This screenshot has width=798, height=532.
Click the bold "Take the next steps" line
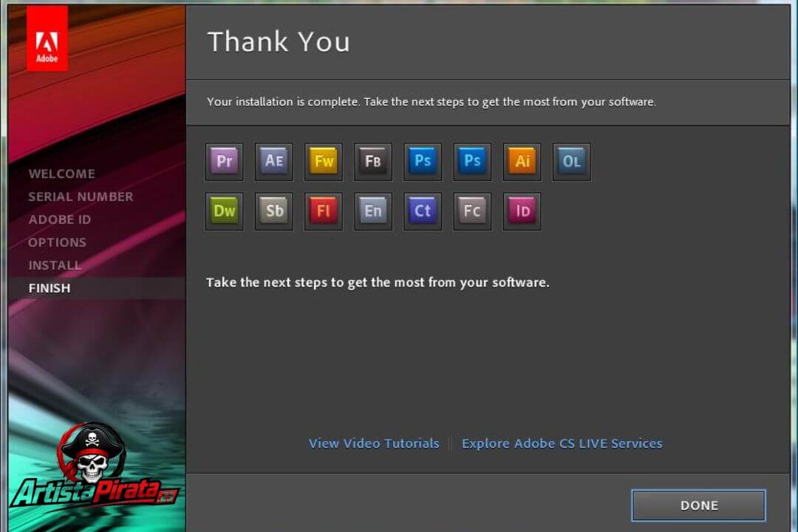(378, 282)
